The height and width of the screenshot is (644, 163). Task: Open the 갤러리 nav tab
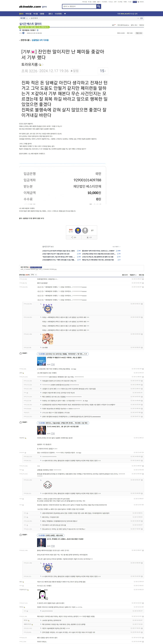pyautogui.click(x=21, y=14)
